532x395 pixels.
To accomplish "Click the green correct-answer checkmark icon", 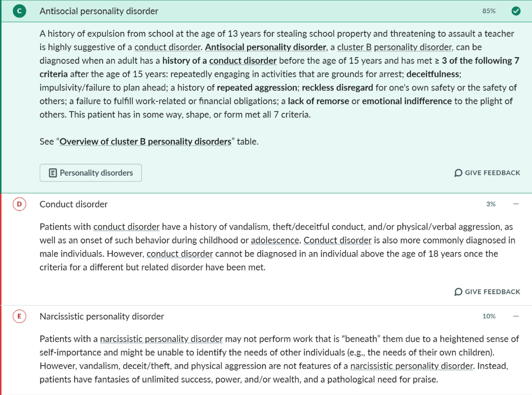I will pos(515,11).
